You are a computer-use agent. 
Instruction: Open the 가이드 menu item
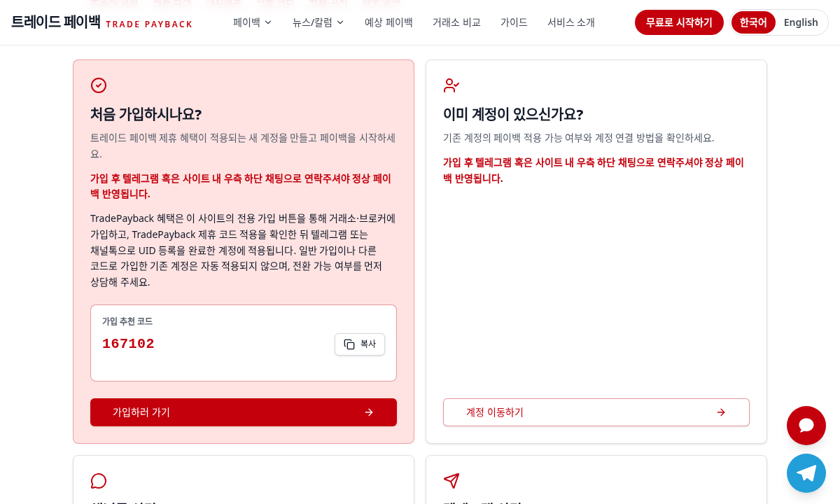point(514,22)
